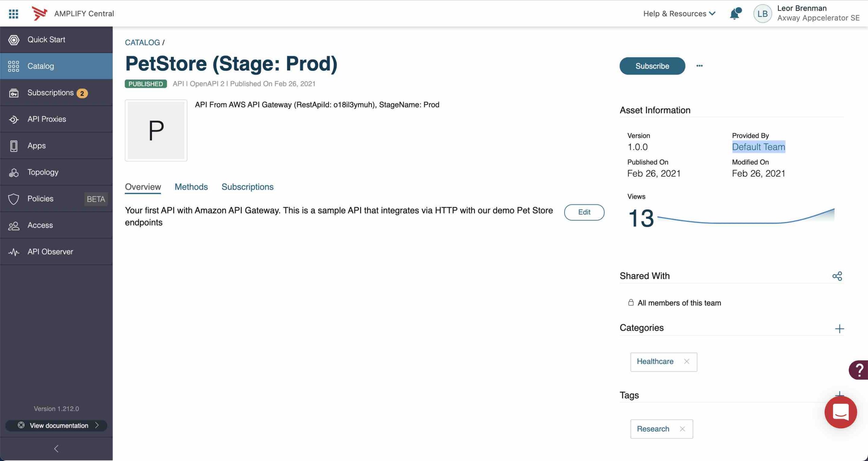This screenshot has width=868, height=461.
Task: Click the Catalog grid icon
Action: pos(14,66)
